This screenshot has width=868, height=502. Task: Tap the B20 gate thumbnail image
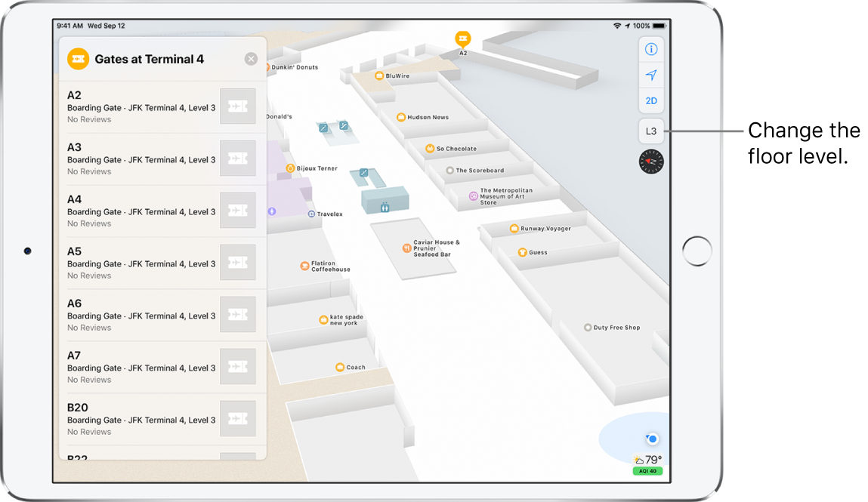point(238,418)
